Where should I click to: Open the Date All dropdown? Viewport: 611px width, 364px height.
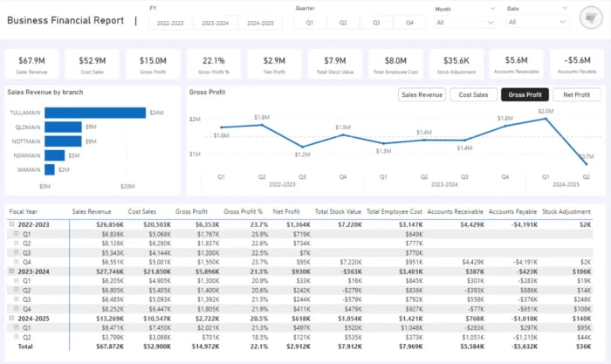tap(537, 22)
